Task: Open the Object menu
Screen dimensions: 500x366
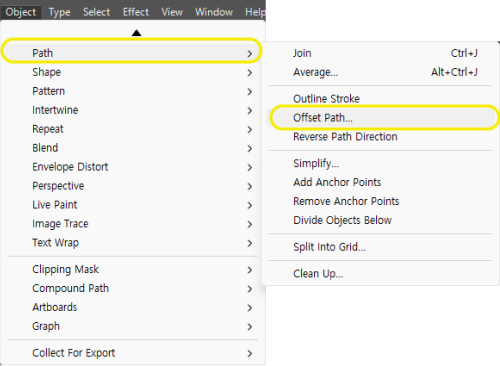Action: pos(21,12)
